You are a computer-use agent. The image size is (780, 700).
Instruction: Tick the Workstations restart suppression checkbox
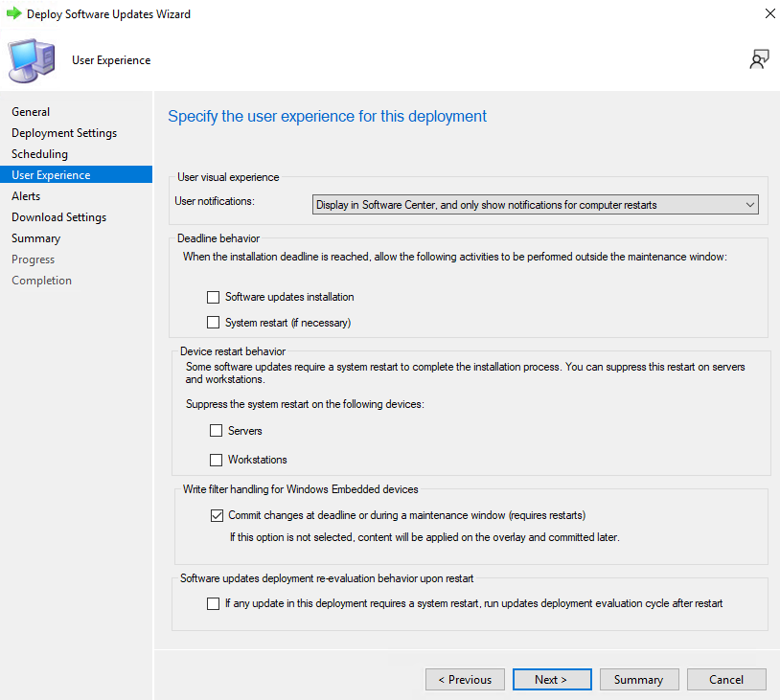point(216,460)
